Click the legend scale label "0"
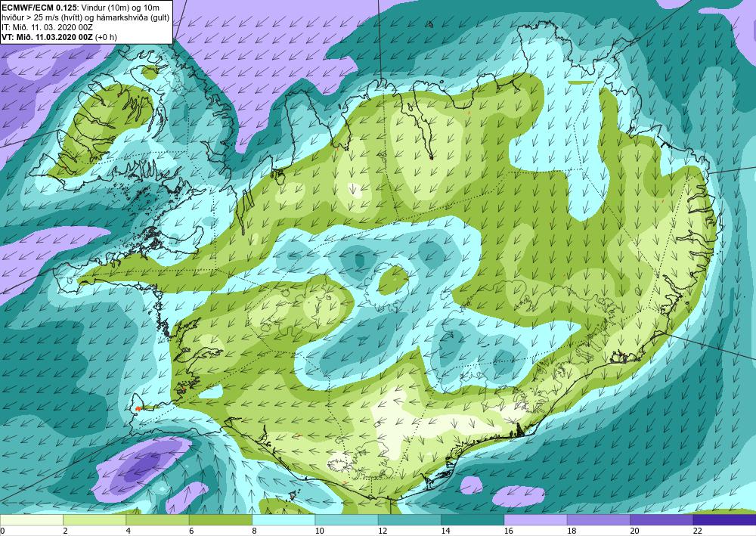Viewport: 756px width, 536px height. click(x=2, y=531)
